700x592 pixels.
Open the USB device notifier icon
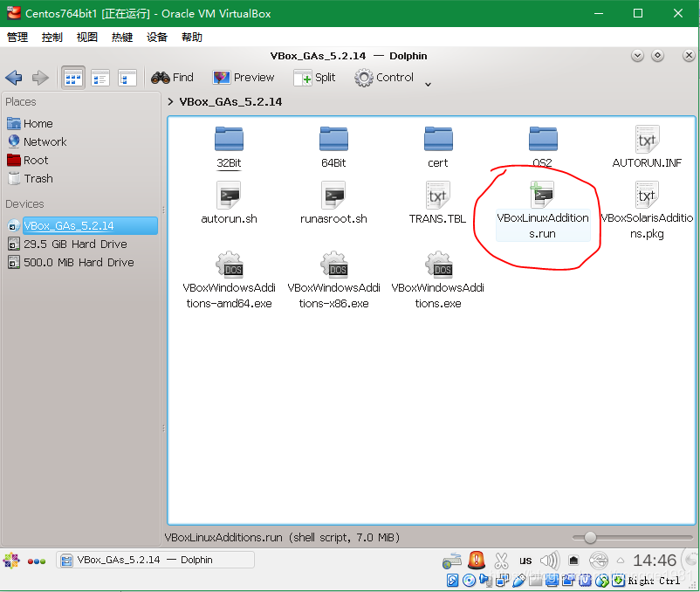point(599,561)
